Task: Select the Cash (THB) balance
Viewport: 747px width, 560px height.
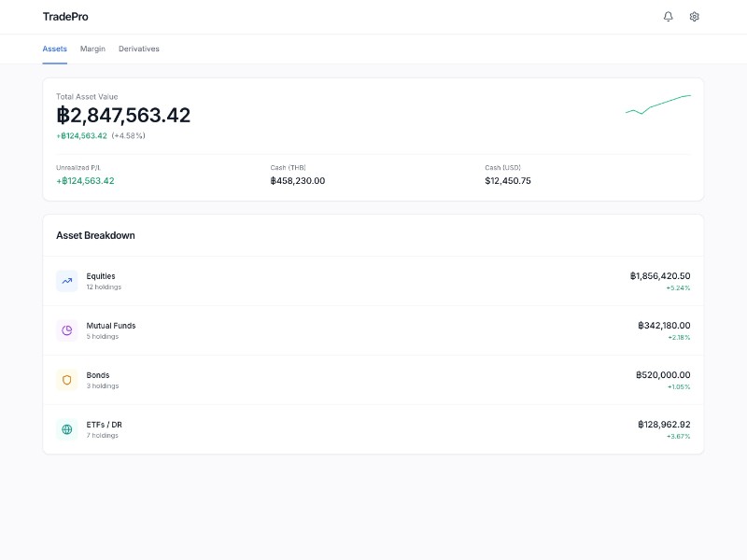Action: (x=298, y=180)
